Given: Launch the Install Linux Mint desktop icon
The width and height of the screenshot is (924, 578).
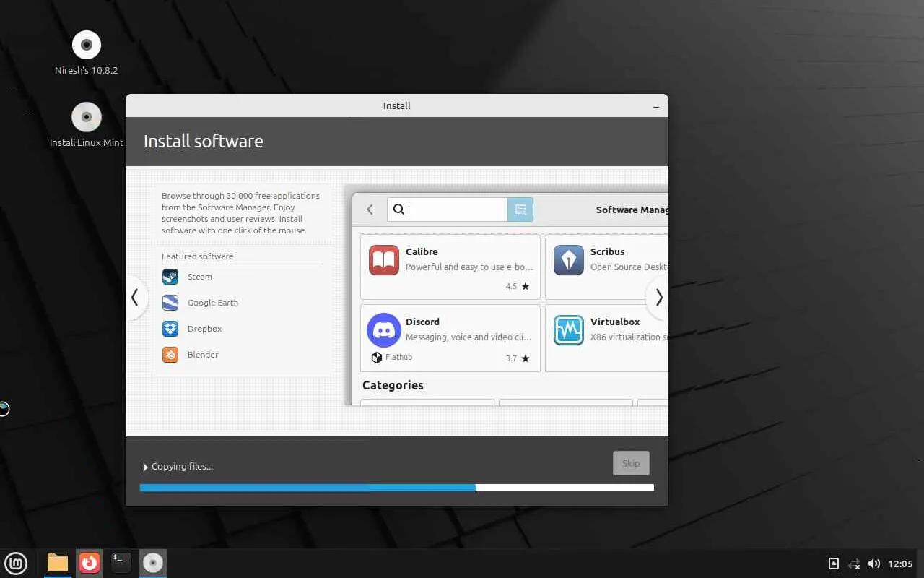Looking at the screenshot, I should (x=87, y=117).
